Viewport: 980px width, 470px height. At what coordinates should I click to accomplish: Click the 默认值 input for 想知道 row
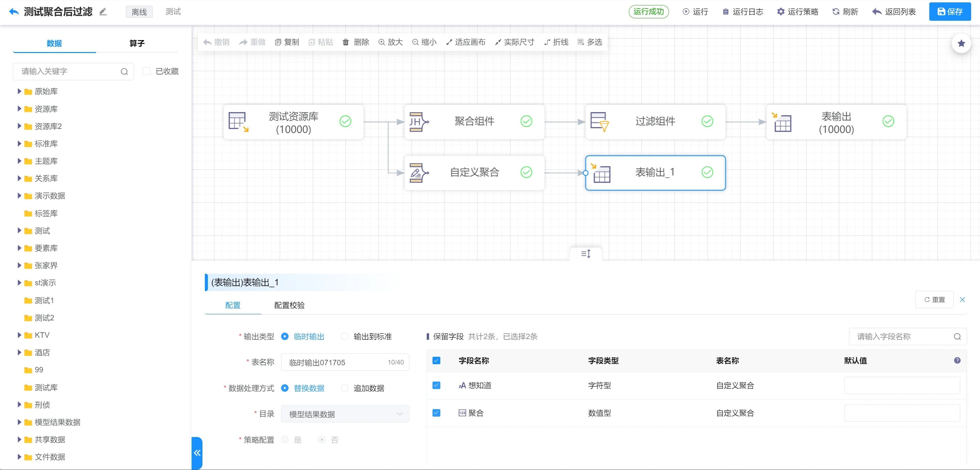[902, 386]
